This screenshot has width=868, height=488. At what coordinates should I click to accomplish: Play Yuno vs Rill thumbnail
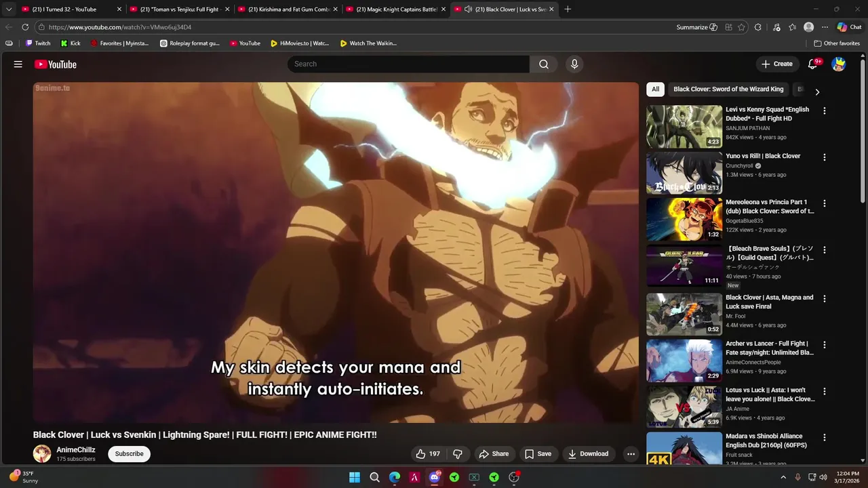tap(684, 173)
